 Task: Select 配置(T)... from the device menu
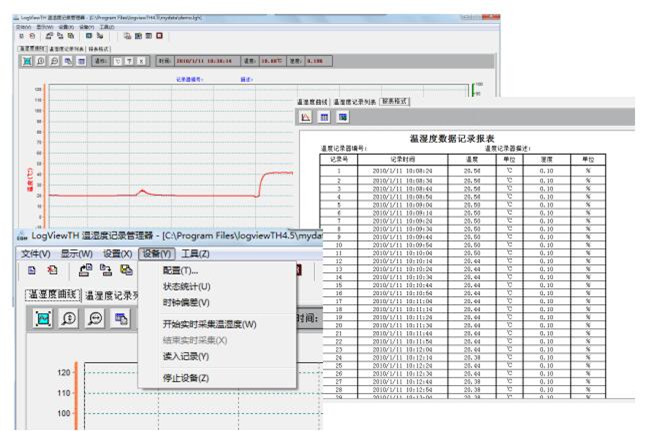click(x=180, y=270)
